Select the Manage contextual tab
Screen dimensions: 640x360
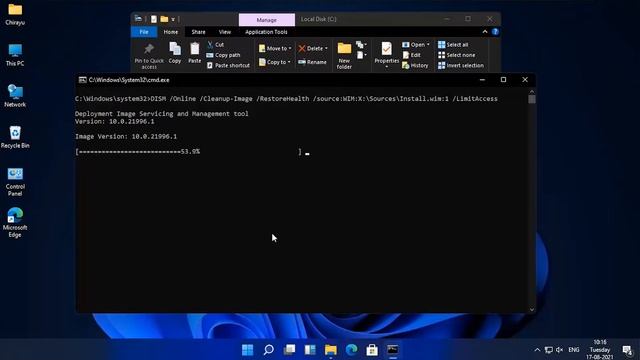(x=267, y=20)
